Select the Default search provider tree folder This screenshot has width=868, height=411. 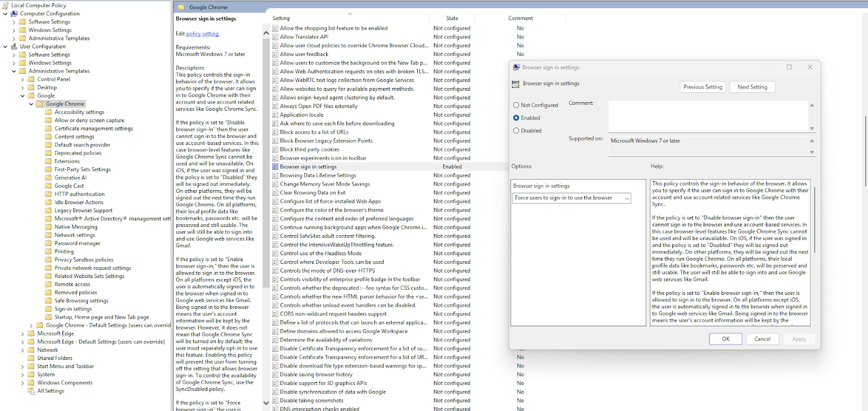[x=82, y=145]
